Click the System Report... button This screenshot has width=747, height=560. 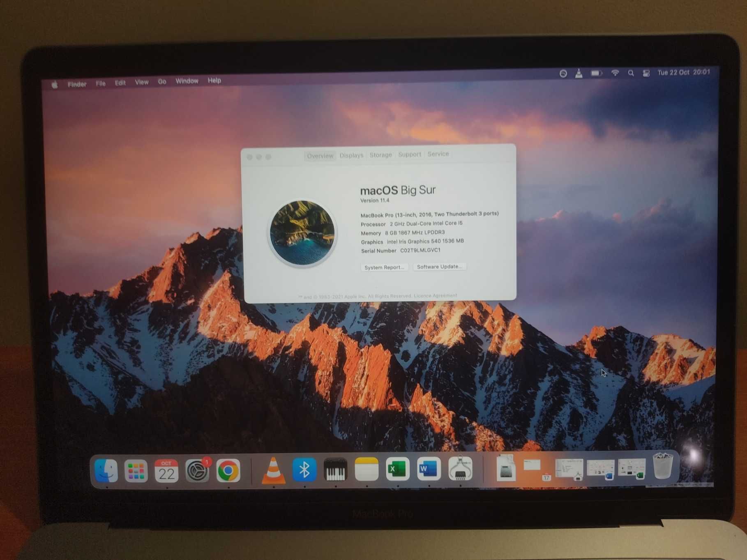point(384,267)
